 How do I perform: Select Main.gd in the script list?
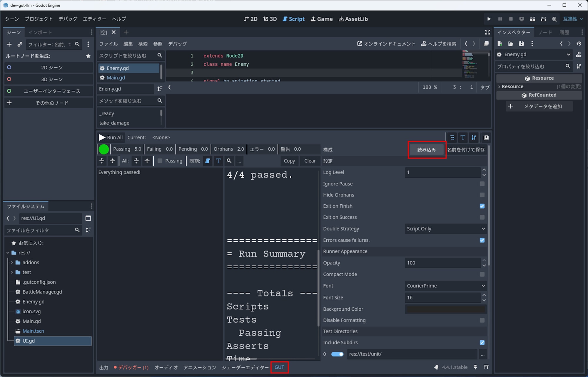128,78
